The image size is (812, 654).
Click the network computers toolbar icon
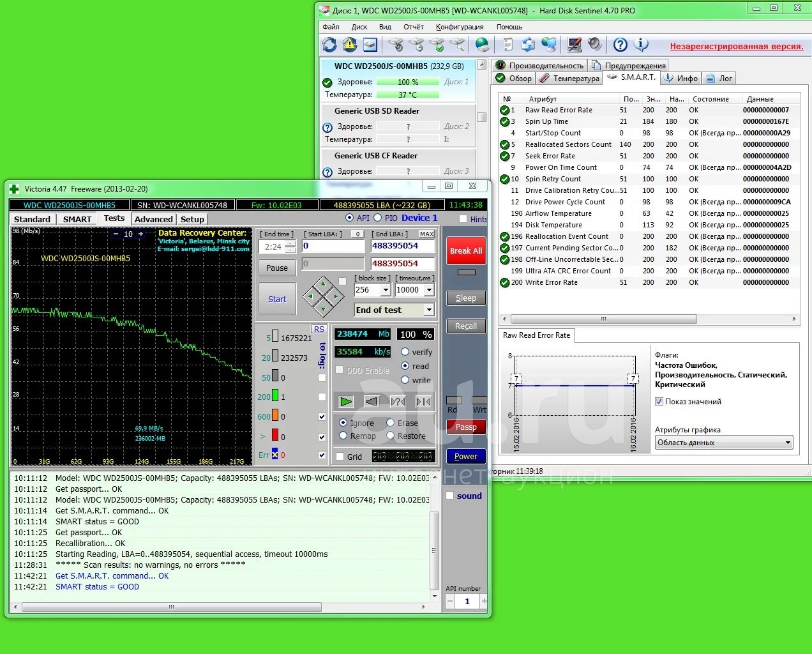549,45
